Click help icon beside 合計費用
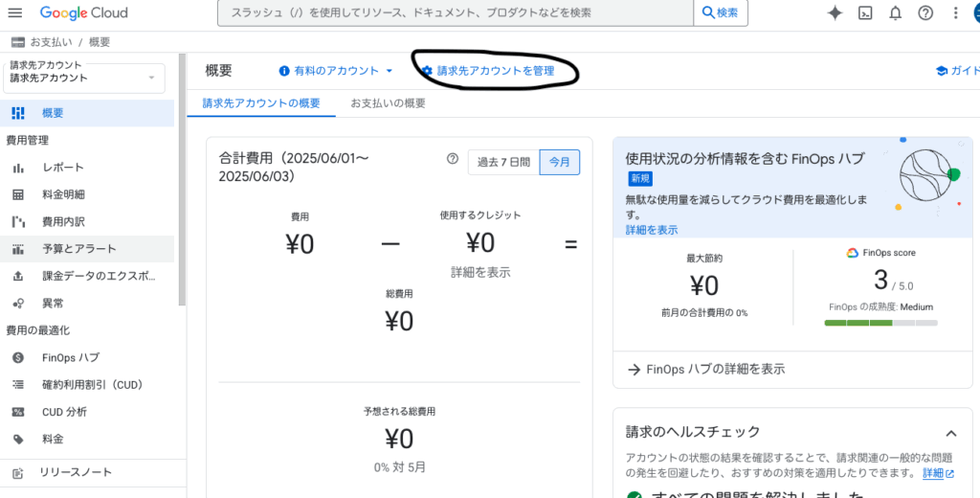This screenshot has height=498, width=980. coord(453,159)
